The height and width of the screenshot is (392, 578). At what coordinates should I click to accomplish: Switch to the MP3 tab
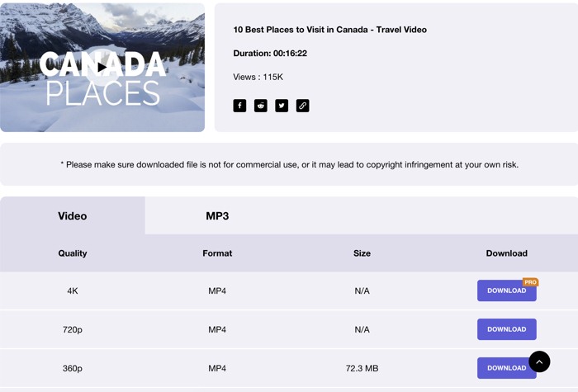click(x=217, y=215)
